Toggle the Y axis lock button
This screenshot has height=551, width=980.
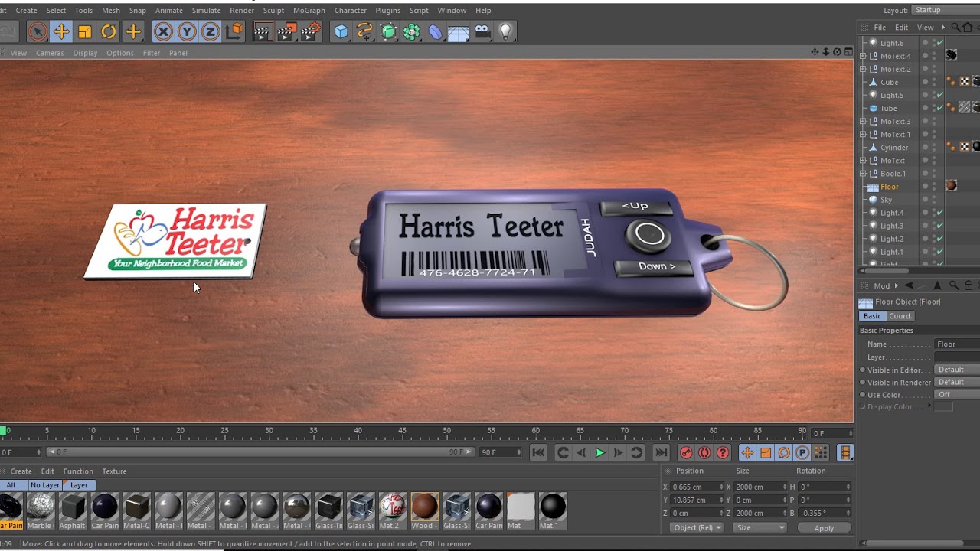tap(187, 31)
